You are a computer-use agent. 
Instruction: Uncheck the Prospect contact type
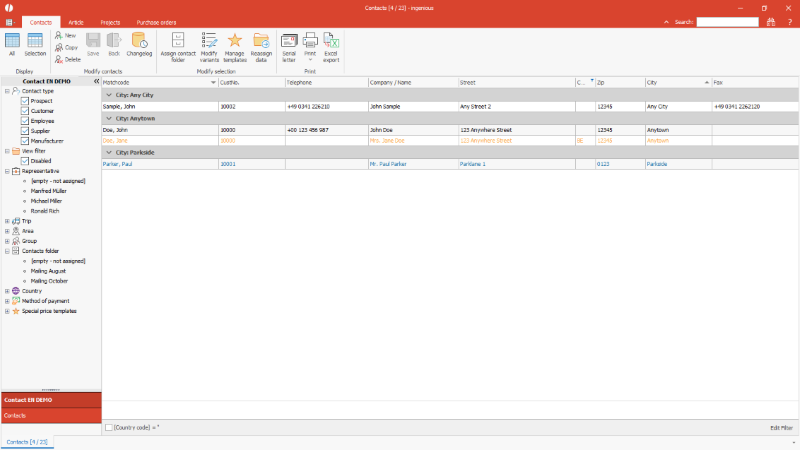tap(25, 101)
